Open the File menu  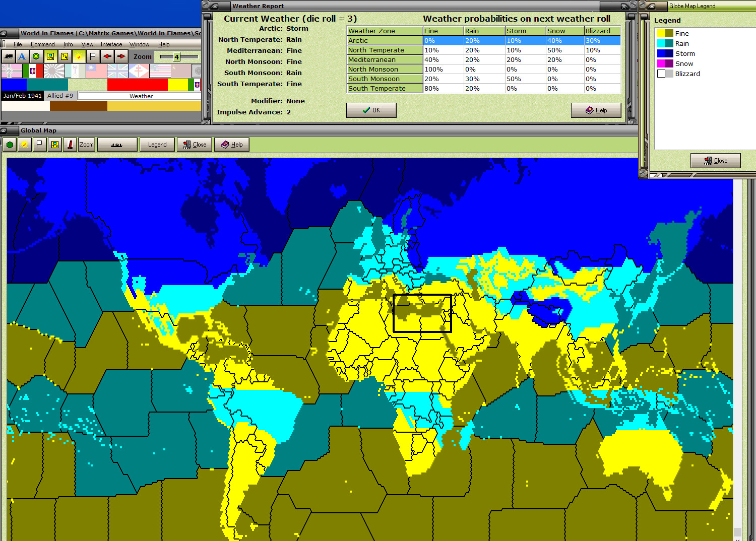pyautogui.click(x=18, y=44)
